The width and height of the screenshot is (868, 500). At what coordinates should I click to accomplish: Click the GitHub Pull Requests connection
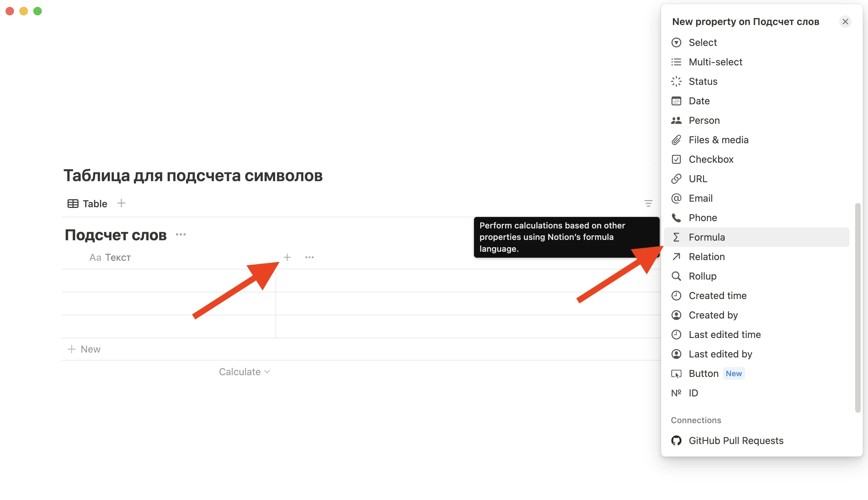coord(736,441)
